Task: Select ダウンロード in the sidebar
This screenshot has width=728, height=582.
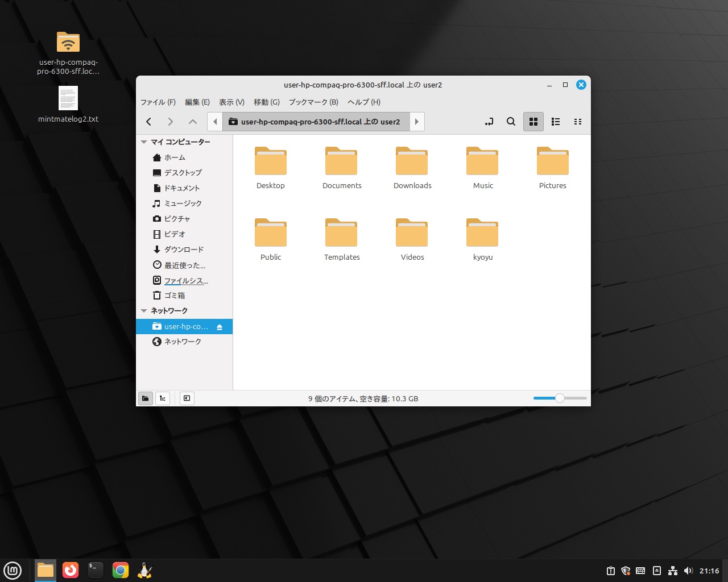Action: tap(183, 250)
